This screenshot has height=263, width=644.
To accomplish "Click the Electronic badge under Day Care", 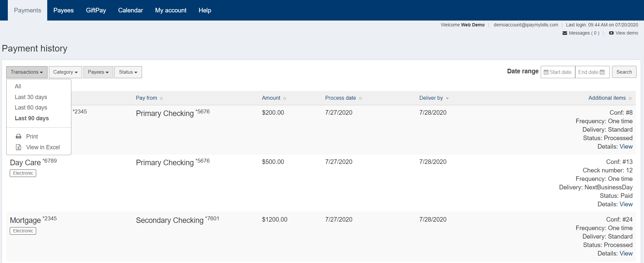I will (23, 173).
